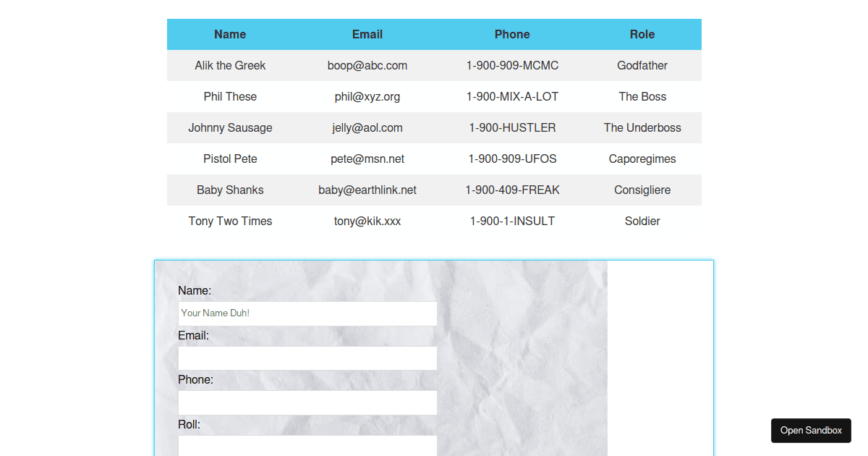
Task: Select the Role column header
Action: pyautogui.click(x=642, y=34)
